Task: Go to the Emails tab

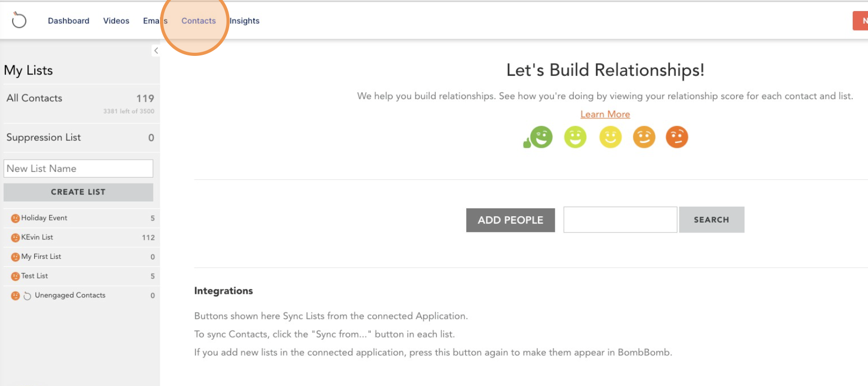Action: coord(155,21)
